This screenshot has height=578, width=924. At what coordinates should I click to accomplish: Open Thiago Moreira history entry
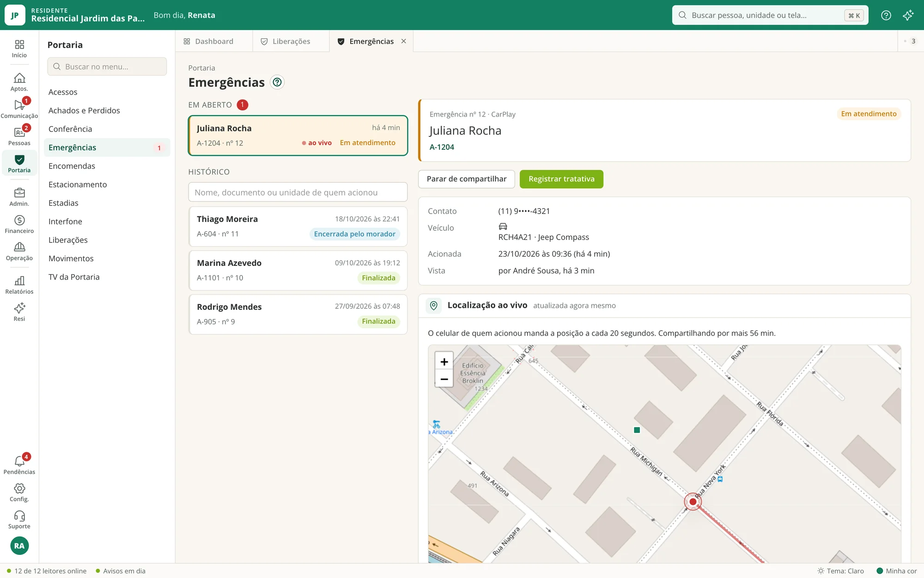(x=298, y=227)
